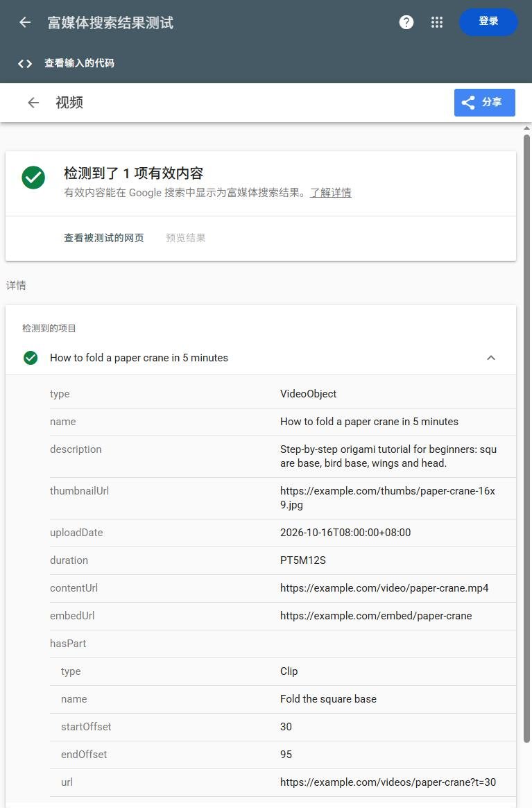532x808 pixels.
Task: Click the thumbnailUrl label
Action: click(x=79, y=491)
